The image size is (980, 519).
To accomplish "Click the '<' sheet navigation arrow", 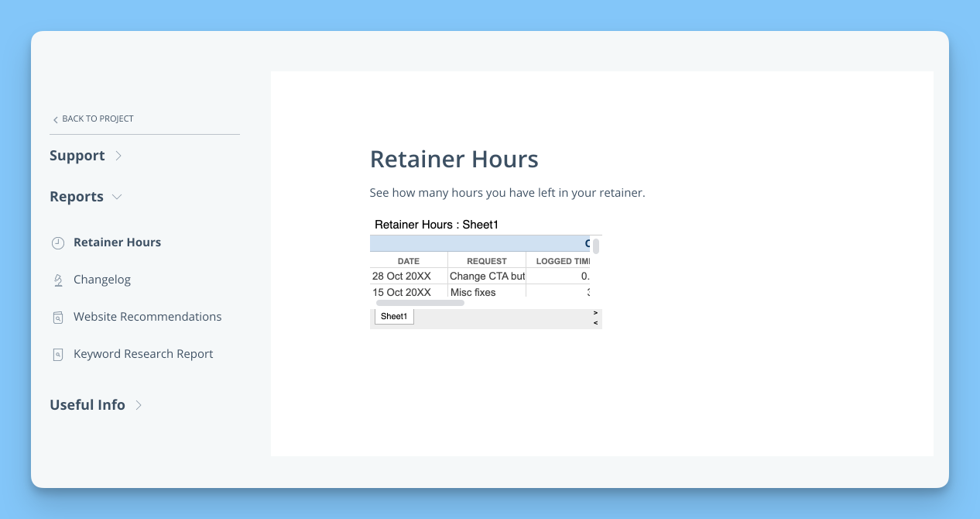I will pyautogui.click(x=595, y=323).
